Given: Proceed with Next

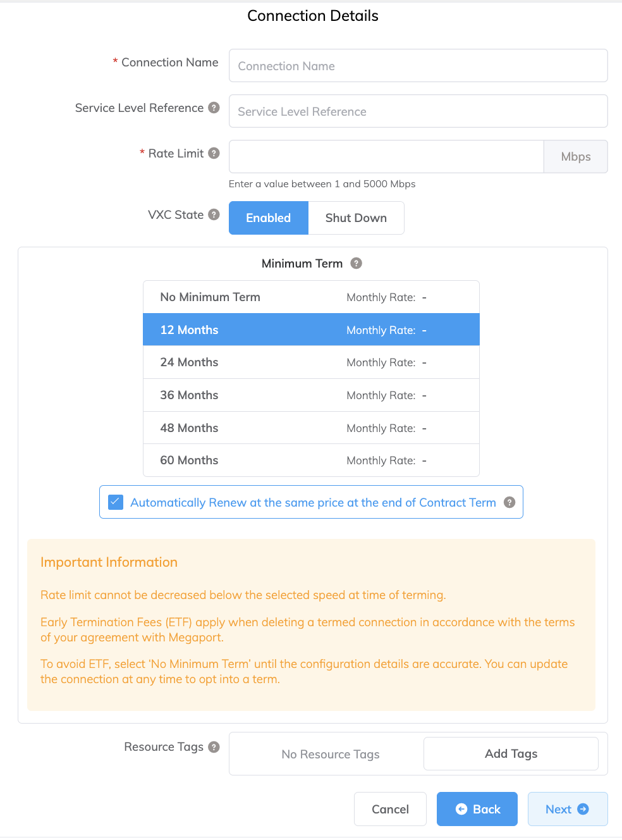Looking at the screenshot, I should (x=567, y=808).
